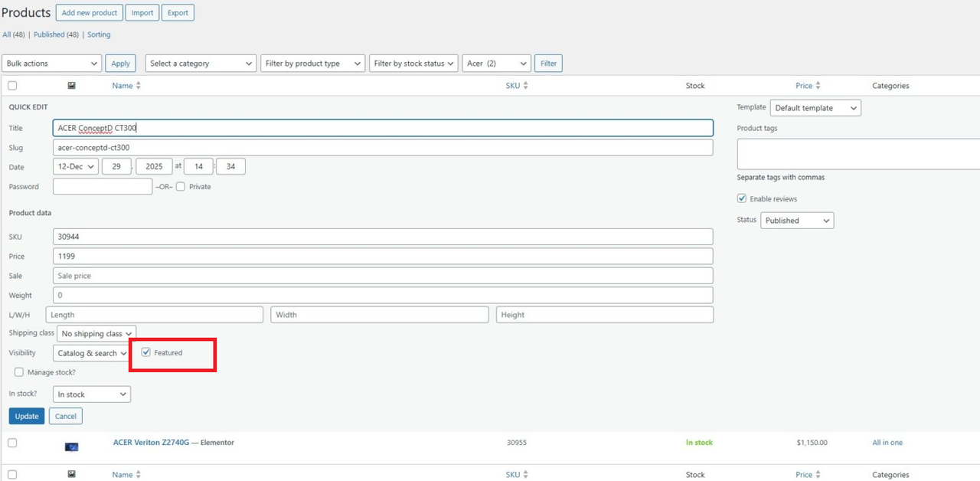This screenshot has width=980, height=481.
Task: Click the minute field showing 34
Action: click(230, 166)
